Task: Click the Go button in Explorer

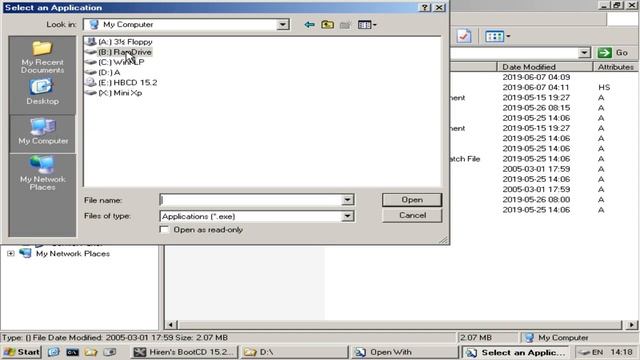Action: [x=613, y=53]
